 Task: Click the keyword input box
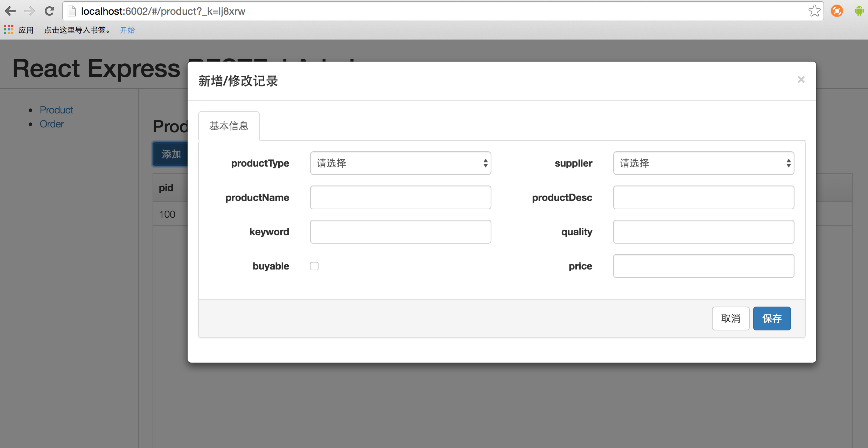(x=400, y=232)
